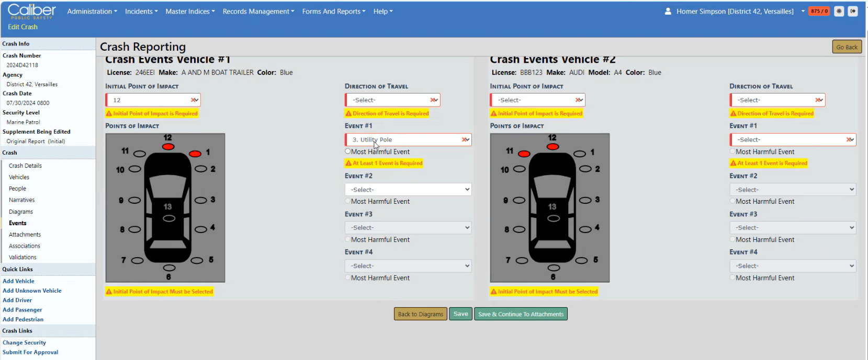This screenshot has width=868, height=360.
Task: Click the user profile icon beside Homer Simpson
Action: click(668, 11)
